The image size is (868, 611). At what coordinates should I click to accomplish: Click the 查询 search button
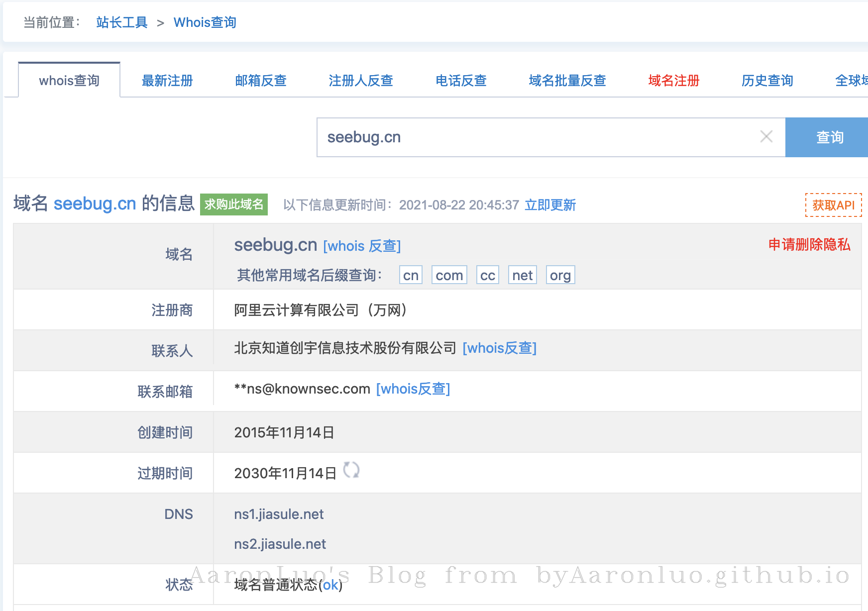829,137
